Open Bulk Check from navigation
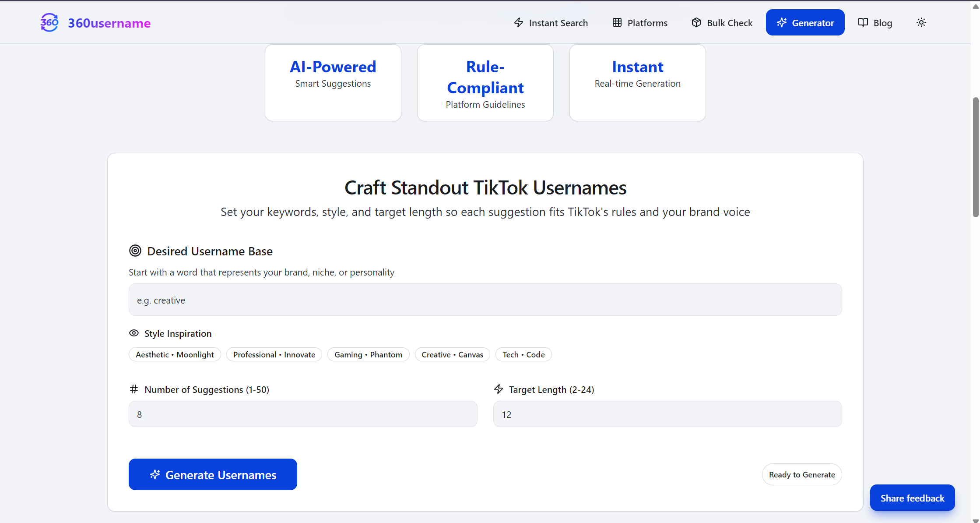The width and height of the screenshot is (980, 523). coord(729,23)
